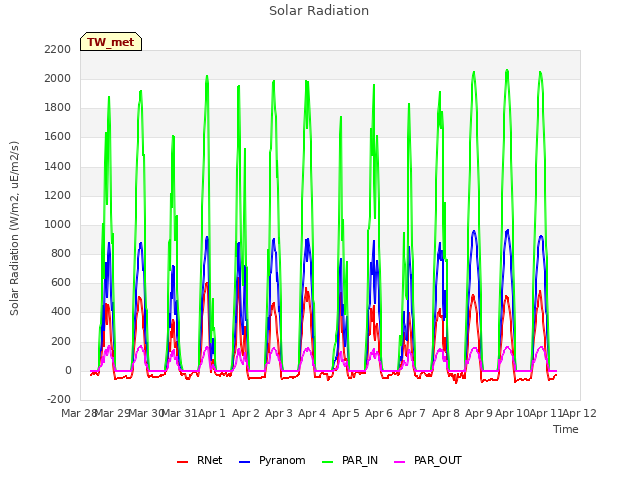Click the 1800 y-axis tick label
Screen dimensions: 640x480
(58, 108)
